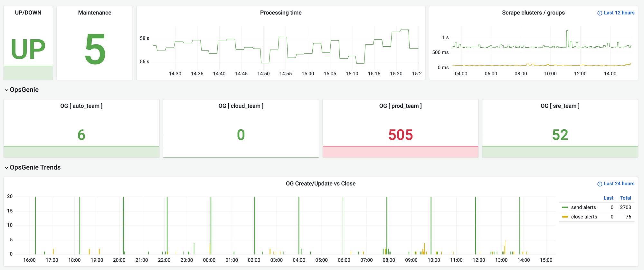The width and height of the screenshot is (644, 270).
Task: Click the 76 close alerts total
Action: click(629, 217)
